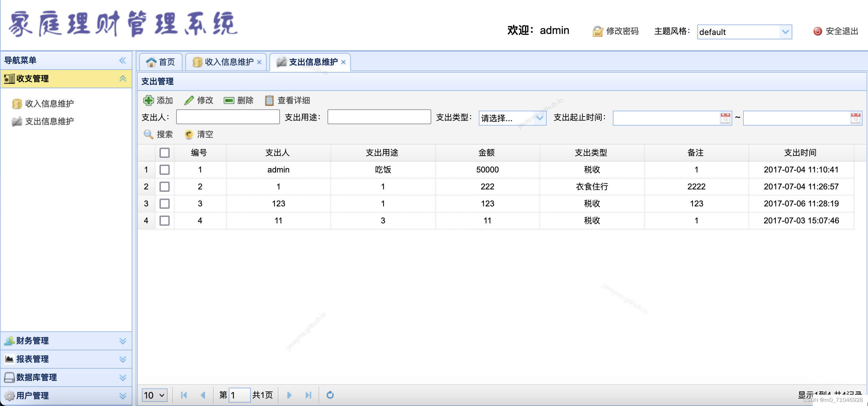This screenshot has width=868, height=406.
Task: Click coin icon of 收入信息维护 sidebar item
Action: point(17,104)
